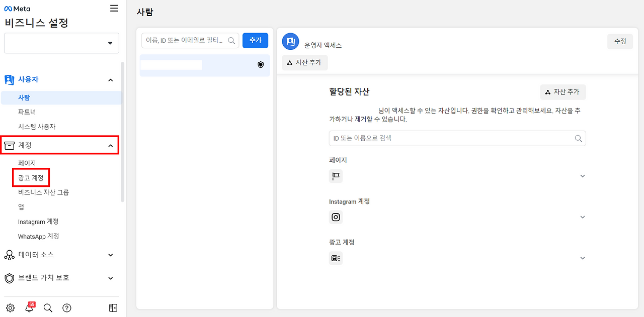Click the 데이터 소스 icon
644x317 pixels.
9,255
